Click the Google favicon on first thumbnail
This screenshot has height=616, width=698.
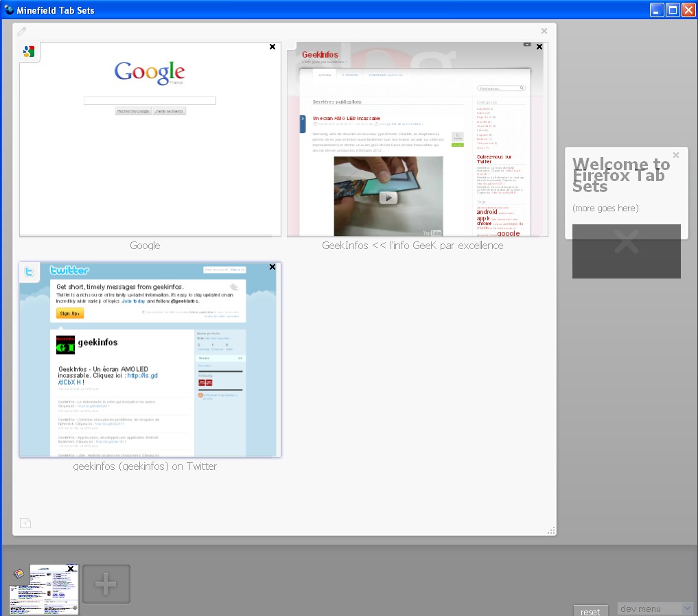[29, 51]
